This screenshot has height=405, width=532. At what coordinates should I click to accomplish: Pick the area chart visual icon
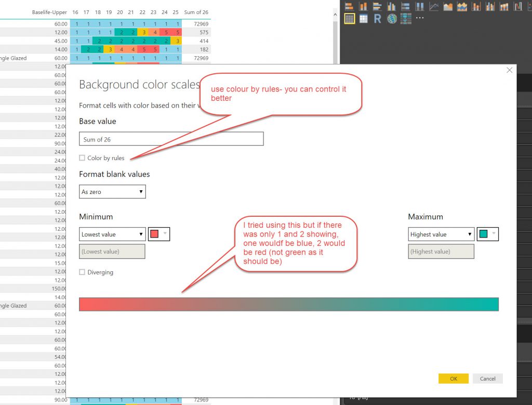tap(447, 6)
